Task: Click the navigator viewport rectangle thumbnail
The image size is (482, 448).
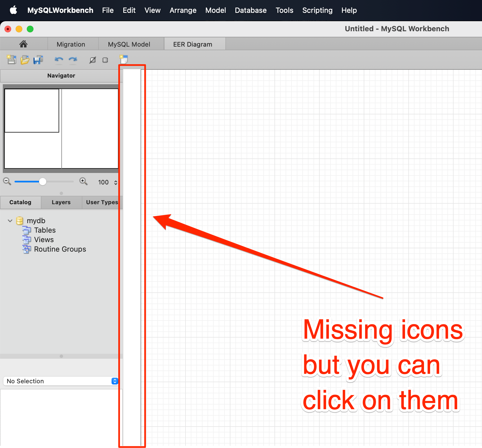Action: 32,110
